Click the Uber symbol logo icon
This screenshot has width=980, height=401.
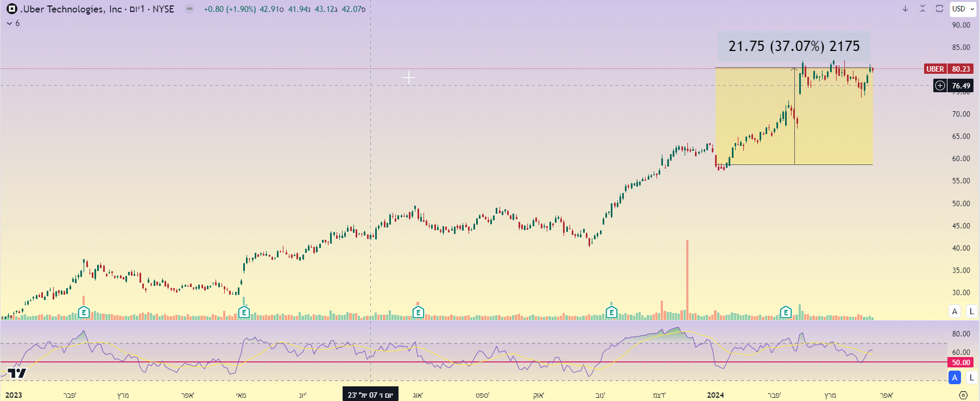[x=12, y=9]
